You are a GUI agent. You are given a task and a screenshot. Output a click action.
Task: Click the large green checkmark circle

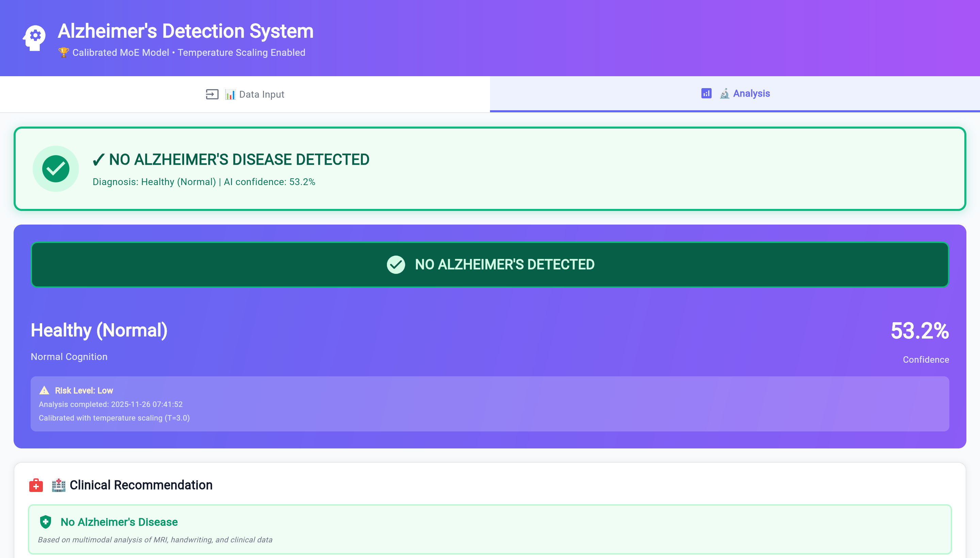55,169
